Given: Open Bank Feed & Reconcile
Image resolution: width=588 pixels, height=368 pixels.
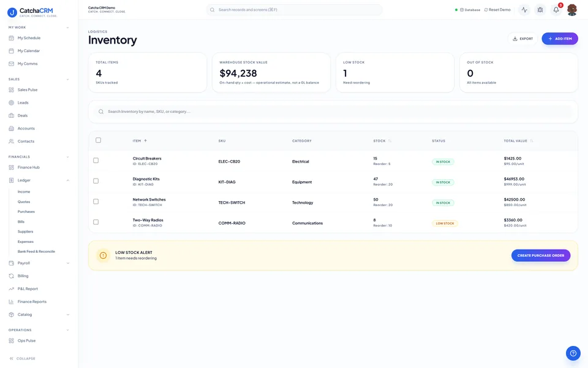Looking at the screenshot, I should (36, 251).
